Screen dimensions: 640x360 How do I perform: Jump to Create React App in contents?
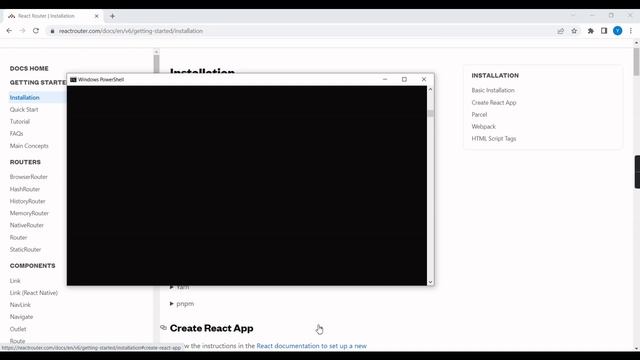(493, 102)
